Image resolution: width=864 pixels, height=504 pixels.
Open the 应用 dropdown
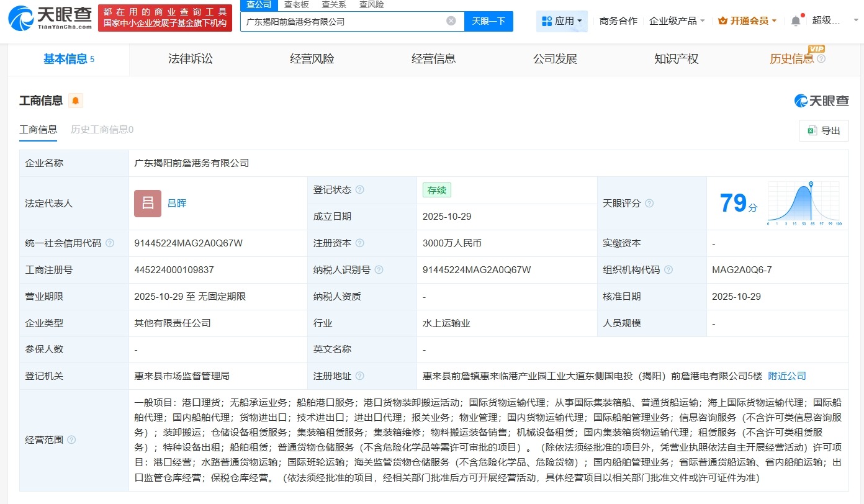tap(562, 20)
